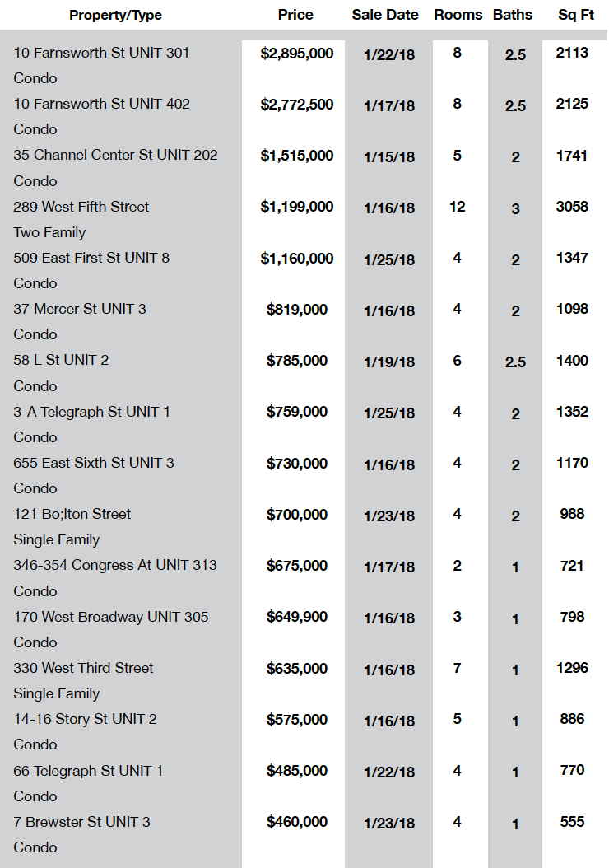
Task: Click the Sq Ft column header
Action: (x=576, y=14)
